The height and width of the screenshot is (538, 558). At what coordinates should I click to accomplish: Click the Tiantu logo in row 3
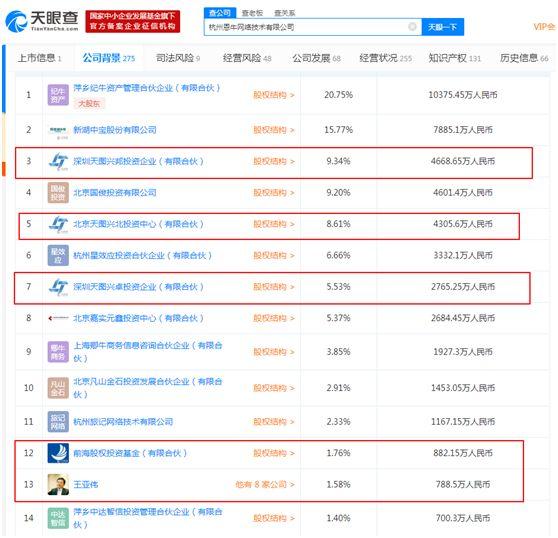[58, 161]
